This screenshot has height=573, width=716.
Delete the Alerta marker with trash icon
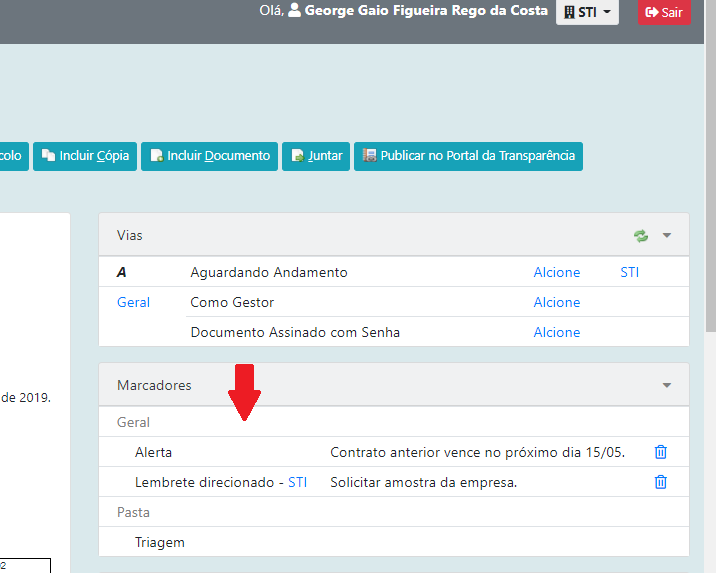[x=660, y=452]
